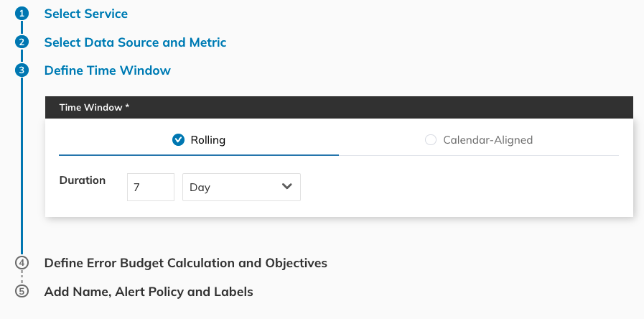Click the step 2 circle icon
This screenshot has width=644, height=319.
(x=22, y=42)
